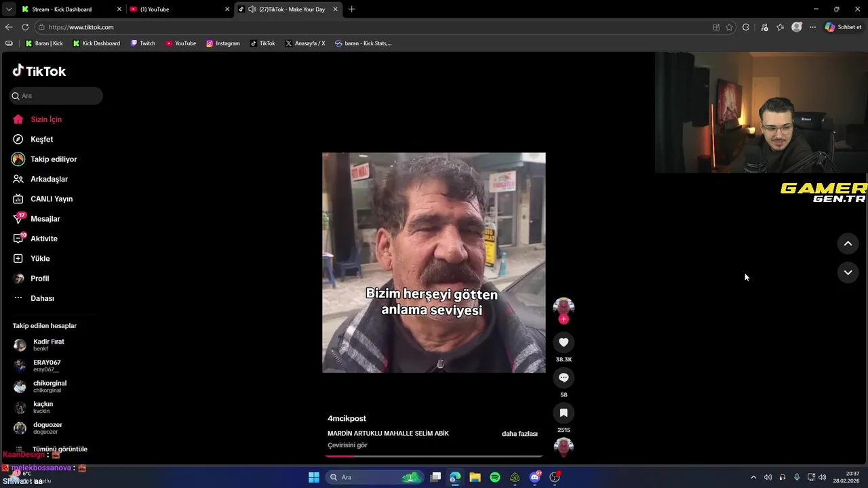
Task: Open followed account doguozer
Action: point(47,428)
